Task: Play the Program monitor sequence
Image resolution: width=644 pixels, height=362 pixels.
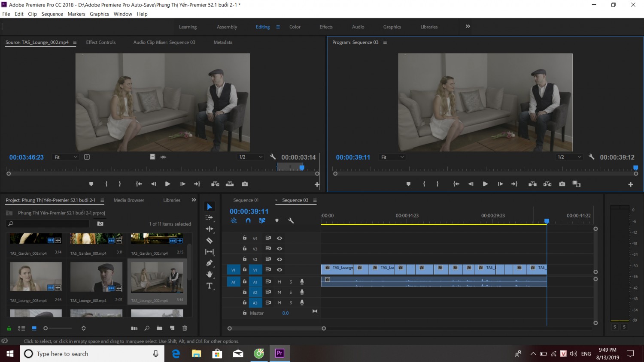Action: (x=485, y=184)
